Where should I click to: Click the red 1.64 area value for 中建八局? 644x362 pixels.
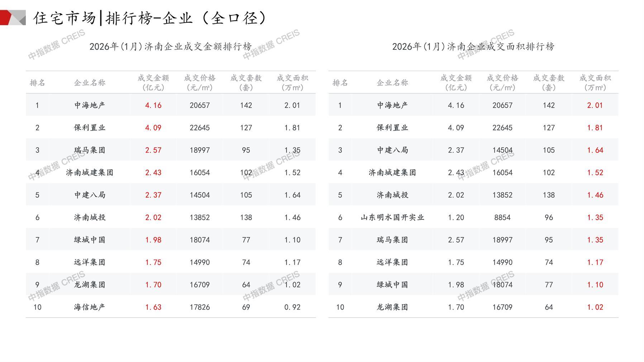pos(595,150)
